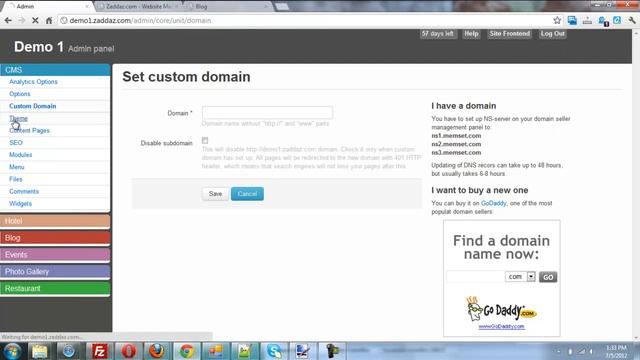Open the Windows Start menu
640x360 pixels.
point(12,351)
